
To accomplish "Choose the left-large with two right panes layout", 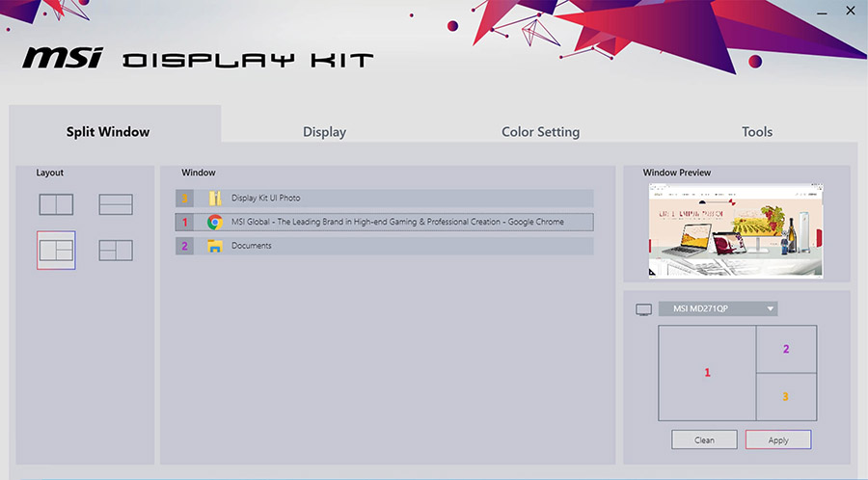I will pos(56,251).
